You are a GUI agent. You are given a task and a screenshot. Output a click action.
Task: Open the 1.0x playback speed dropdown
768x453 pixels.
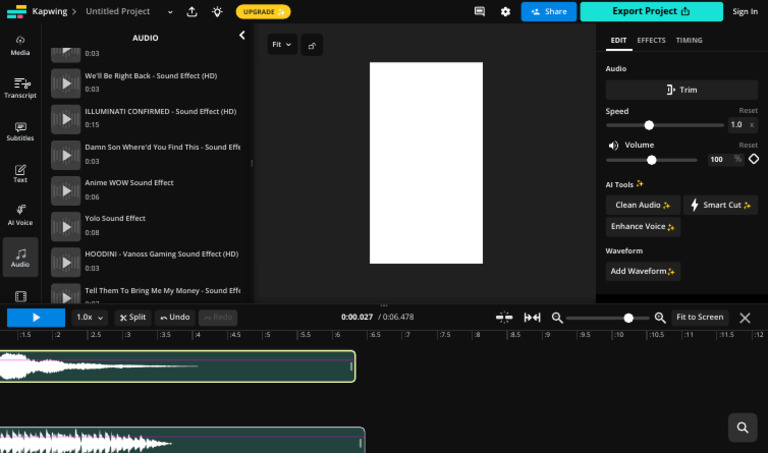(x=90, y=317)
